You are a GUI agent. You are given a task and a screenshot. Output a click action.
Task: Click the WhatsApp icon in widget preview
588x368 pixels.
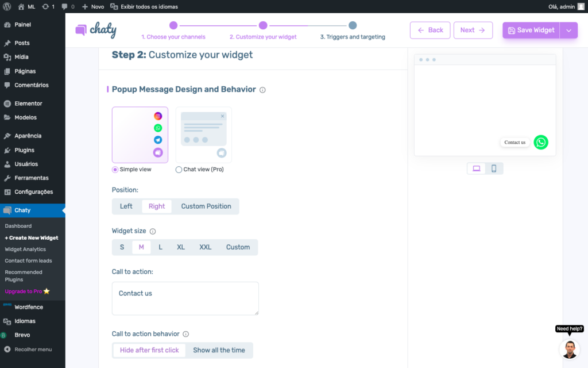pos(540,142)
